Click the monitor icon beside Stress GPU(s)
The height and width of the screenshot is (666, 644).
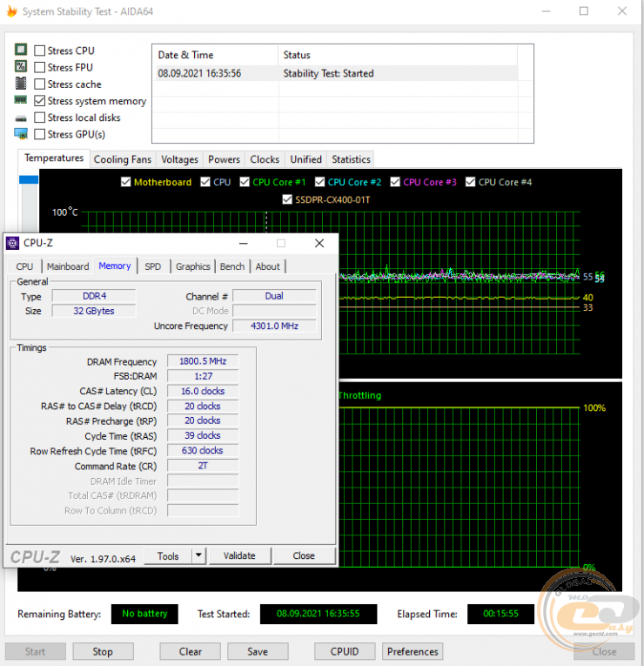point(21,134)
